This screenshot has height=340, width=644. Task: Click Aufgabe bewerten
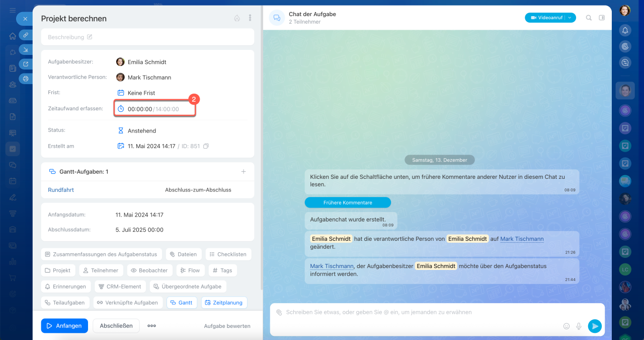[227, 326]
